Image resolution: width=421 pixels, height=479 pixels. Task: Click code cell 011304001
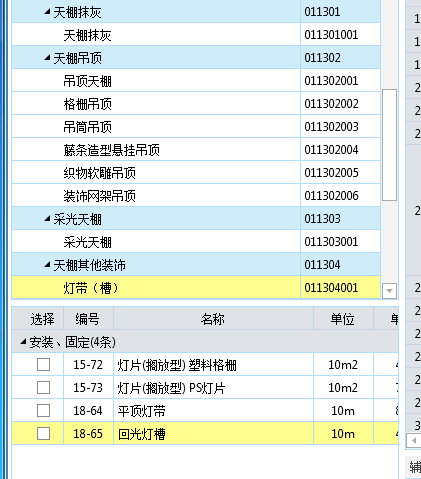click(x=340, y=288)
